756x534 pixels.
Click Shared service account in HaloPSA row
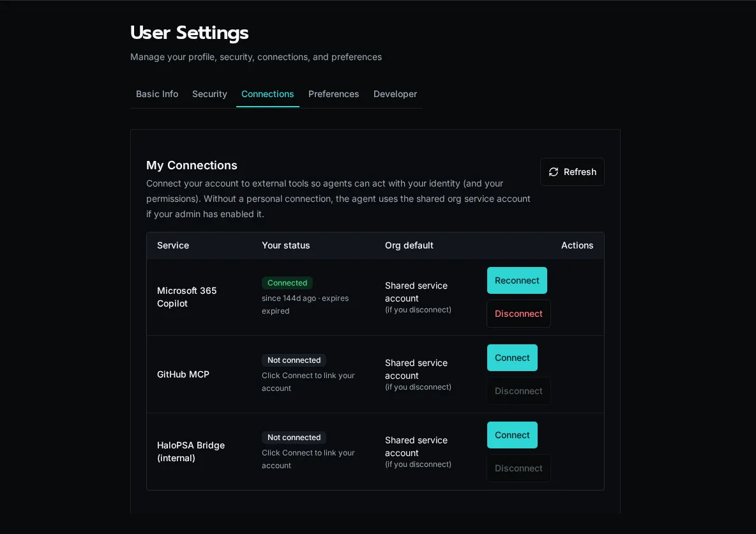click(416, 446)
